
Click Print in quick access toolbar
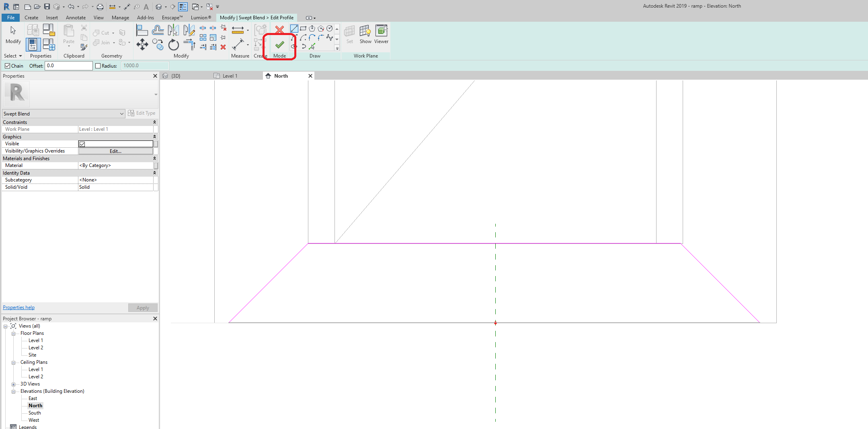100,7
